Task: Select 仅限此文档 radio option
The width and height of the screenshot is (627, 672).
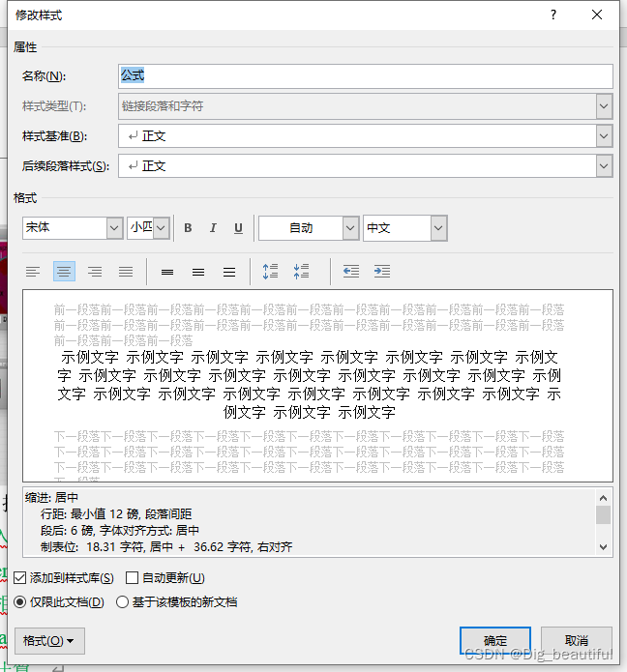Action: pyautogui.click(x=19, y=602)
